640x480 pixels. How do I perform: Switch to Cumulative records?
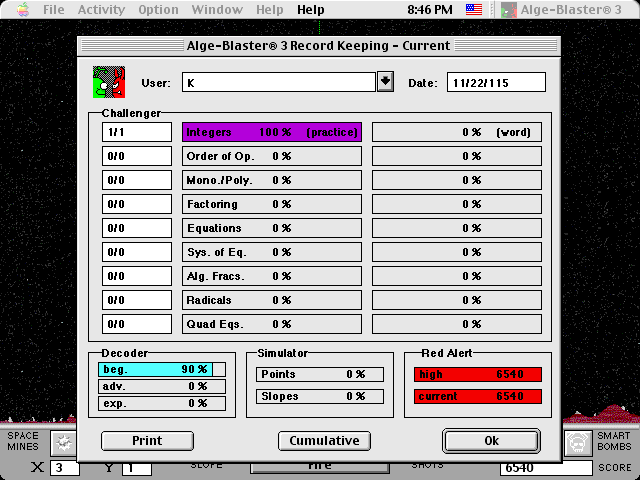pos(324,441)
